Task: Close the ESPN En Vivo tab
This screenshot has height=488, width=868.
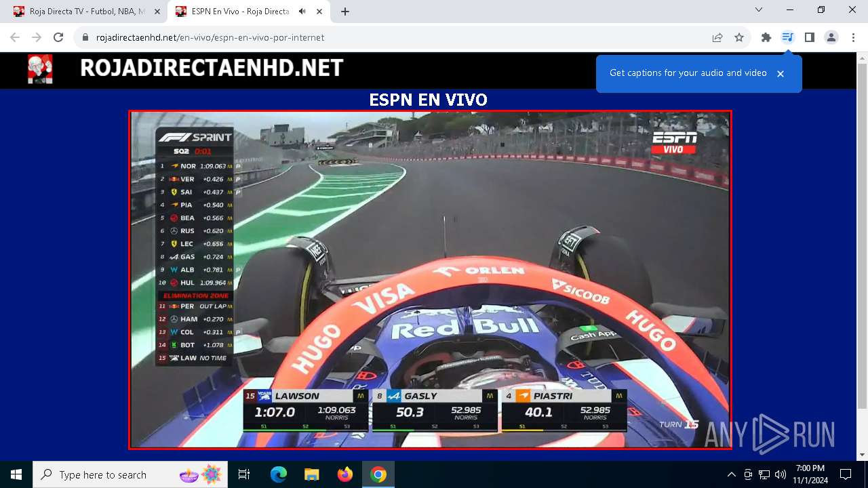Action: point(319,12)
